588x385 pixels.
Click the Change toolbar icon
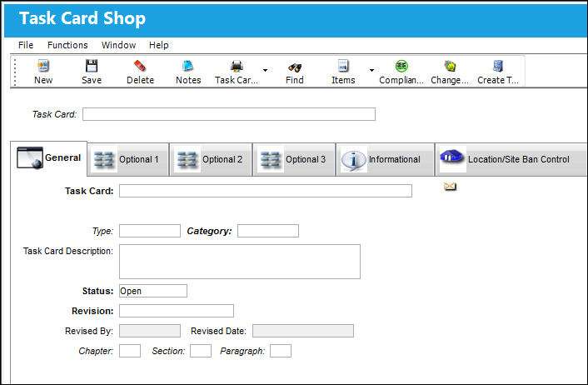(450, 66)
